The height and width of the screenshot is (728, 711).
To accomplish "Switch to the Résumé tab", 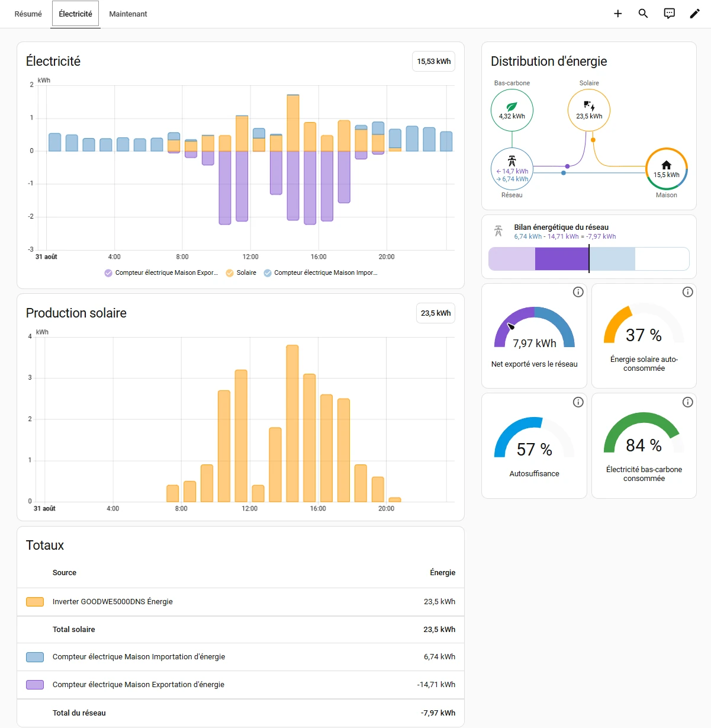I will point(28,14).
